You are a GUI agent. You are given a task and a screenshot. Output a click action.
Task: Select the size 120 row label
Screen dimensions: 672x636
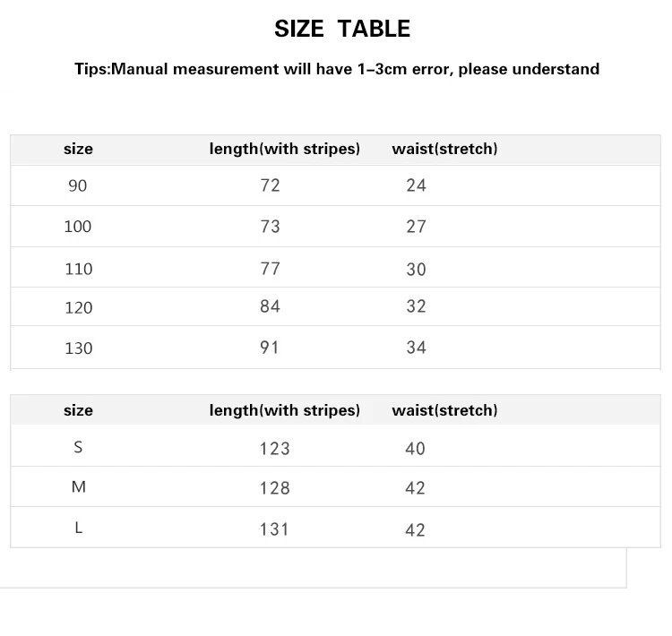pyautogui.click(x=79, y=308)
